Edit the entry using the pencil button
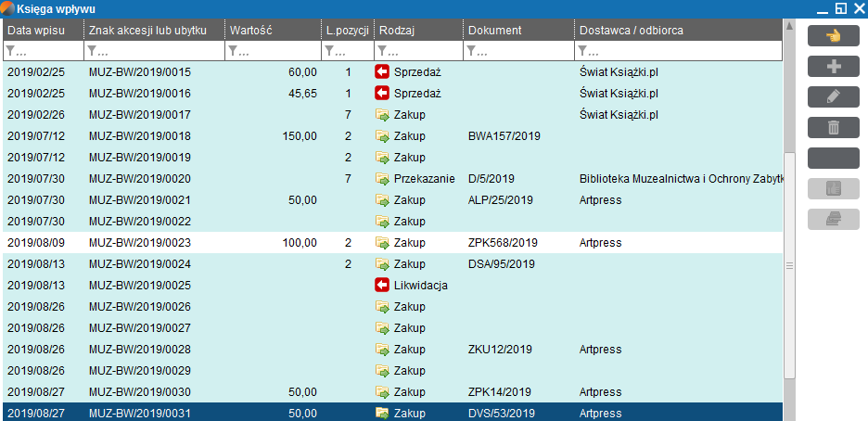Viewport: 868px width, 421px height. pyautogui.click(x=833, y=96)
